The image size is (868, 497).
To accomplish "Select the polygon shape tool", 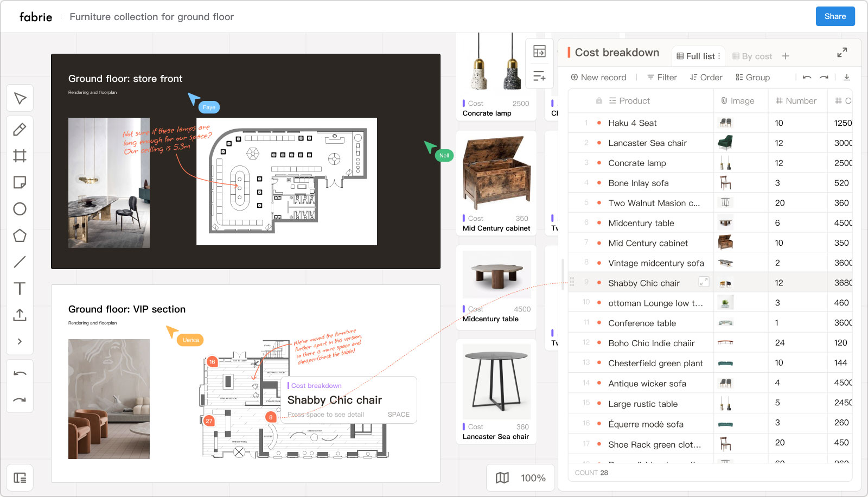I will click(x=20, y=235).
